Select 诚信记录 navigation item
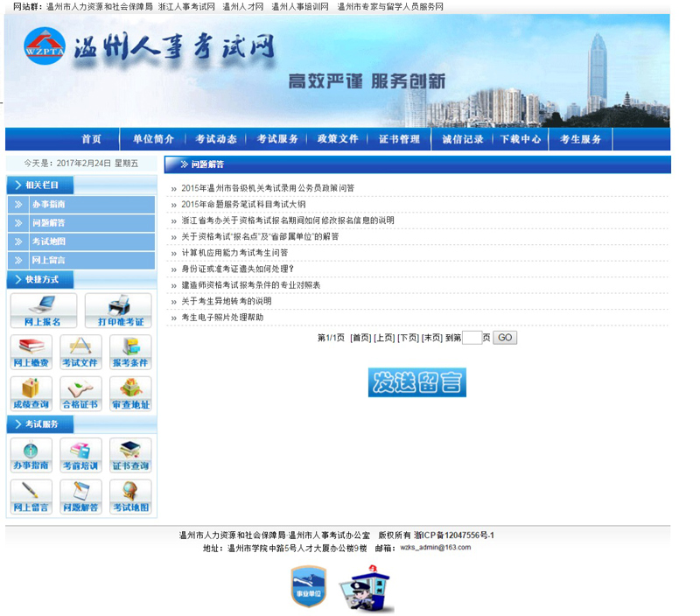This screenshot has height=616, width=700. (x=463, y=139)
